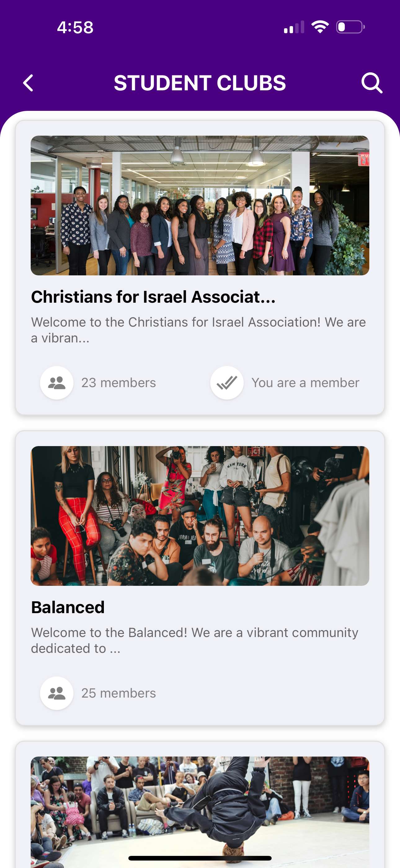Tap the back arrow icon
This screenshot has height=868, width=400.
28,83
